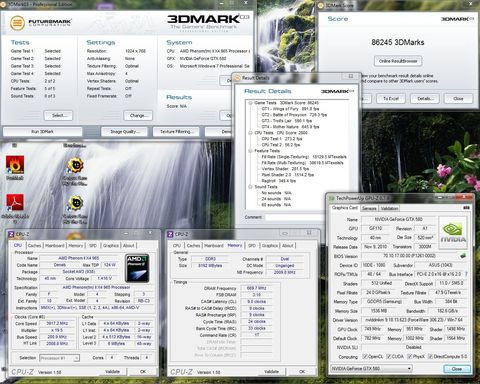480x384 pixels.
Task: Click the GPU-Z title bar icon
Action: 332,198
